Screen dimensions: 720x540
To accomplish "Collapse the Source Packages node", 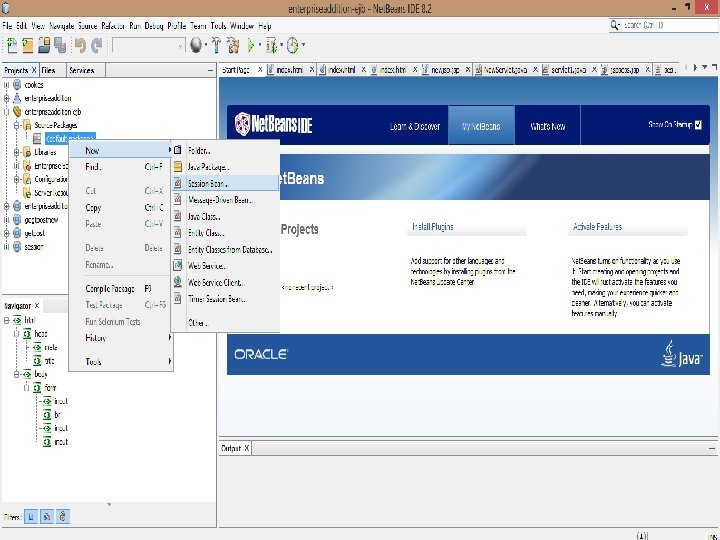I will tap(17, 125).
